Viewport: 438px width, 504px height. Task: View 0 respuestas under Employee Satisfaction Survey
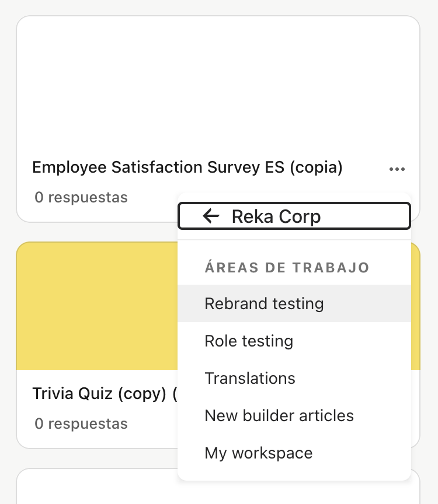81,198
